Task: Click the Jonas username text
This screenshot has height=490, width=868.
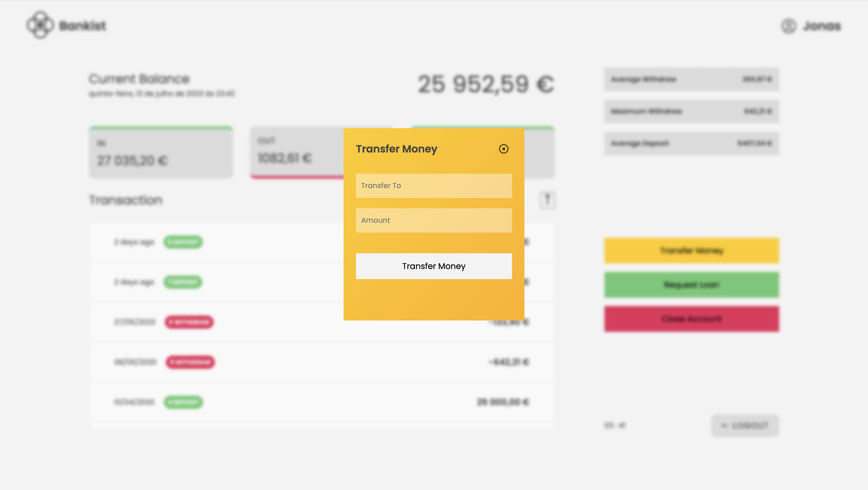Action: 822,26
